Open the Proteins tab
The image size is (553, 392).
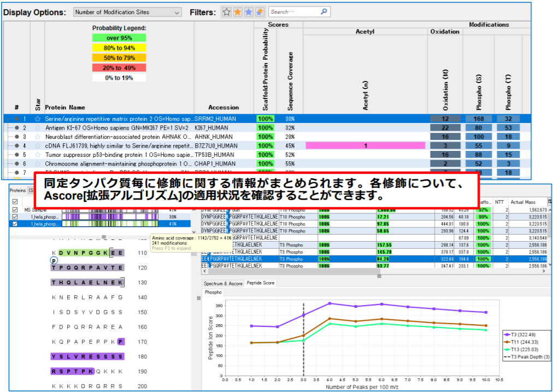(x=16, y=190)
